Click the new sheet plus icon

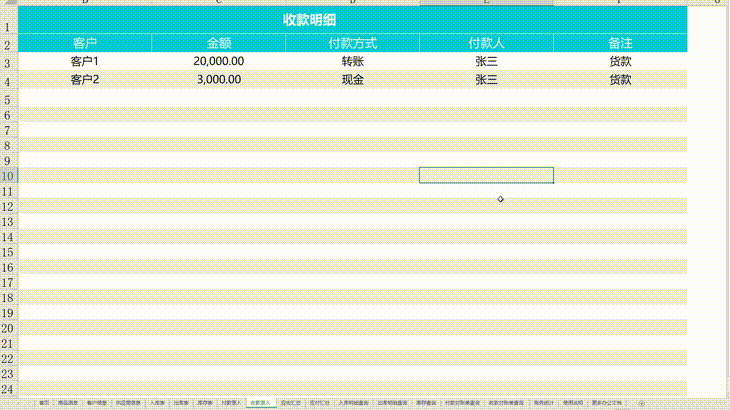click(641, 403)
